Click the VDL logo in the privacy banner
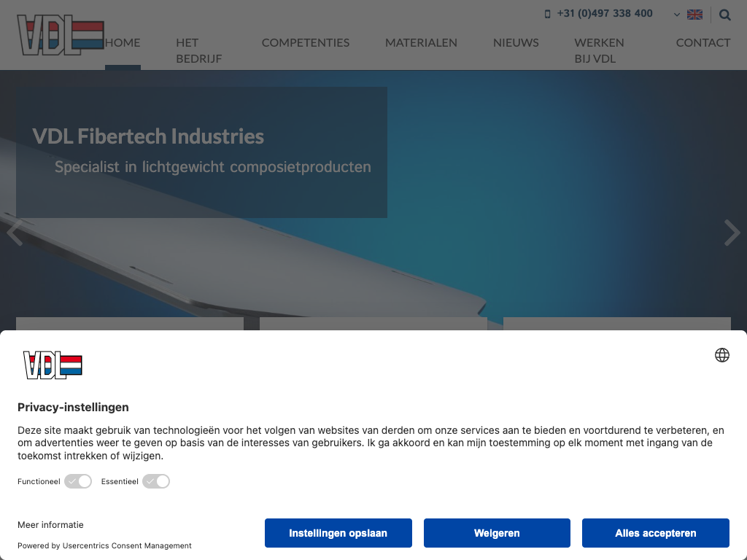Viewport: 747px width, 560px height. [x=53, y=365]
